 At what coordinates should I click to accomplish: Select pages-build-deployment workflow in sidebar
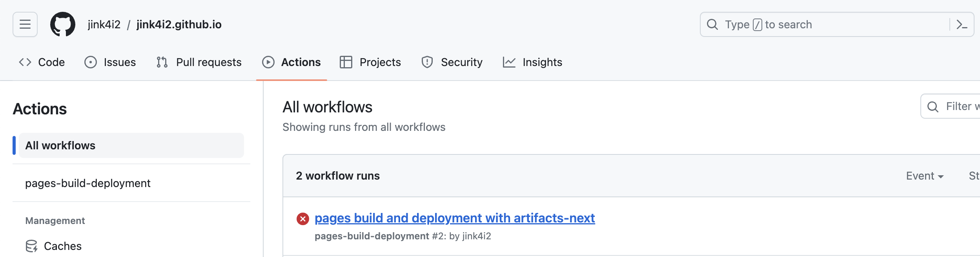(88, 183)
